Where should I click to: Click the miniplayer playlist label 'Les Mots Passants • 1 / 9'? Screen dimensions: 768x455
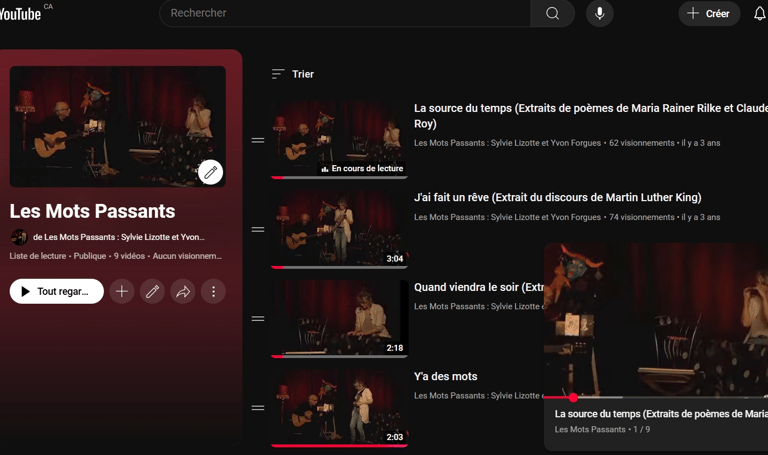pos(602,430)
